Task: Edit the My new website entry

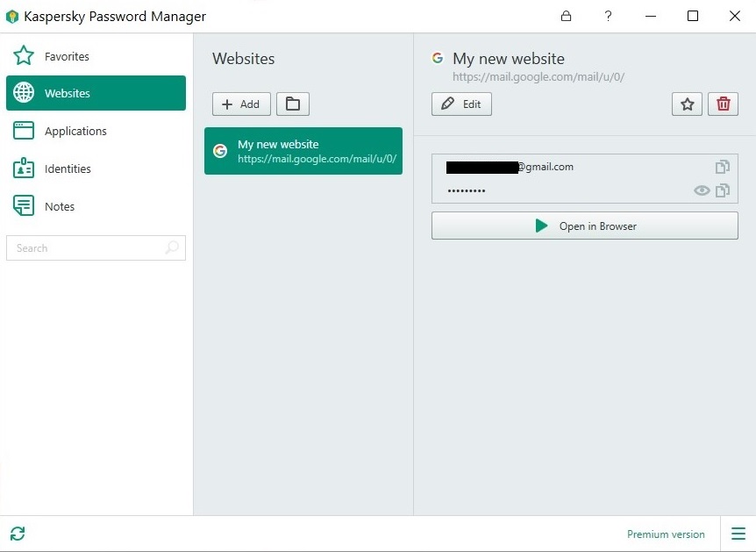Action: click(x=461, y=104)
